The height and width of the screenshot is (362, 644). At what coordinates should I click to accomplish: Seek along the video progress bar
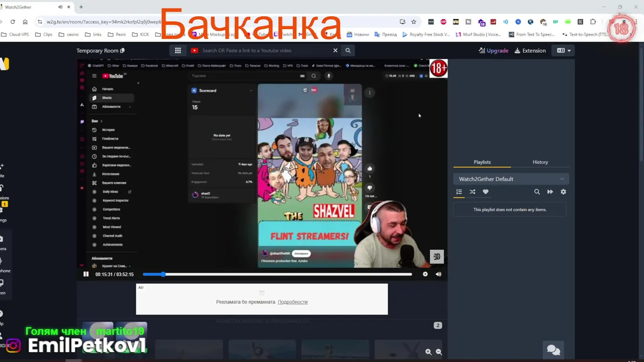pos(277,274)
